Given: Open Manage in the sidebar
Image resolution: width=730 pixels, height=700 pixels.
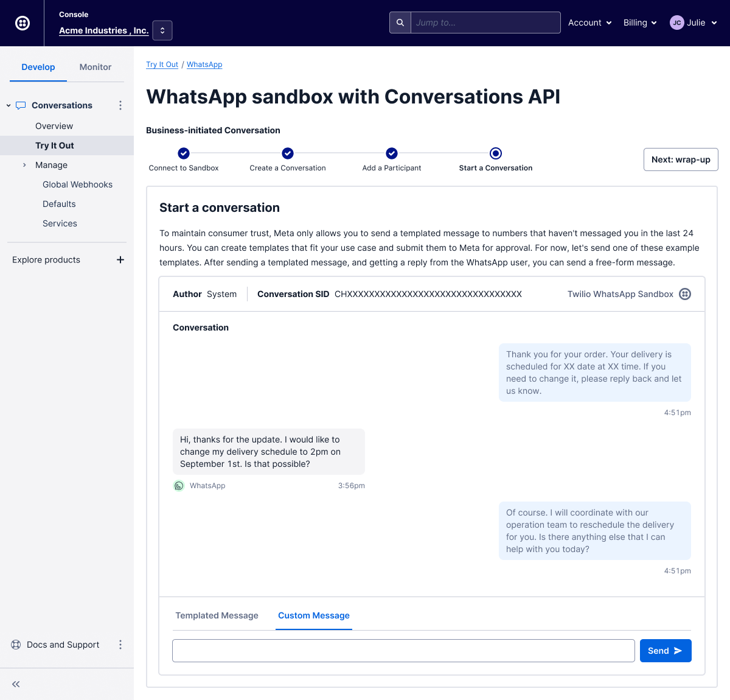Looking at the screenshot, I should tap(51, 165).
